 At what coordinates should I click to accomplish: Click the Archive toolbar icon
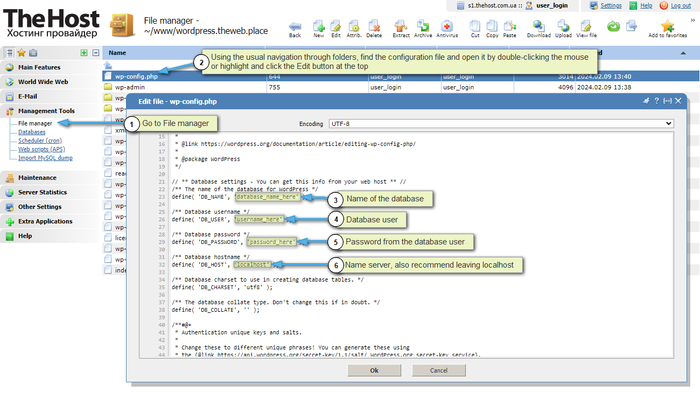pyautogui.click(x=423, y=29)
